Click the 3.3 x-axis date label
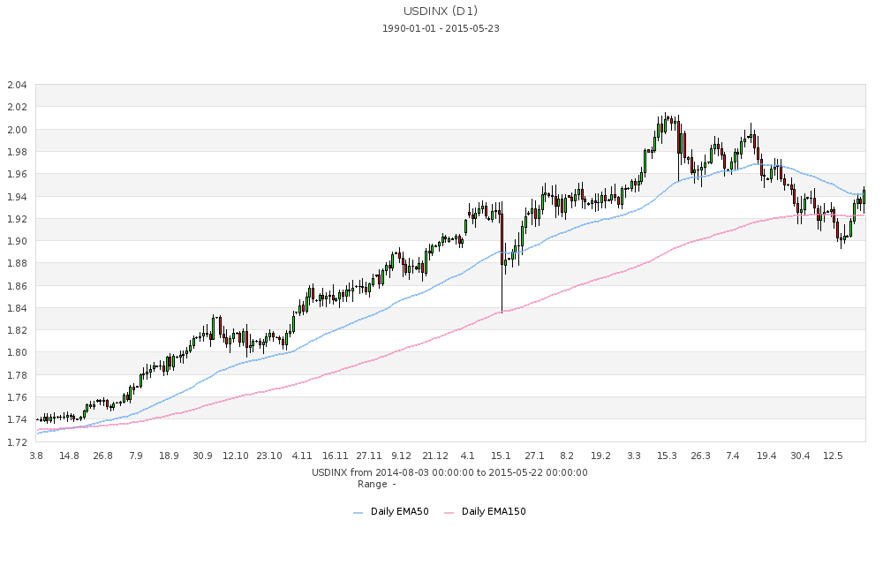 click(x=634, y=456)
